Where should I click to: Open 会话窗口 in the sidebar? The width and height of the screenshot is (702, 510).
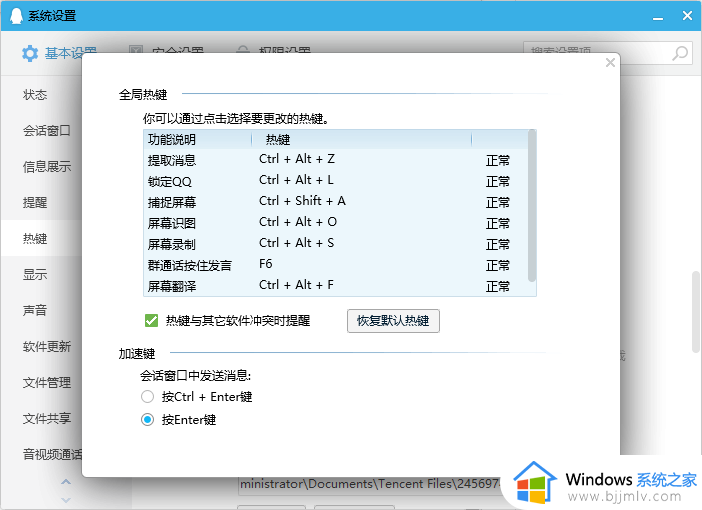[x=47, y=131]
